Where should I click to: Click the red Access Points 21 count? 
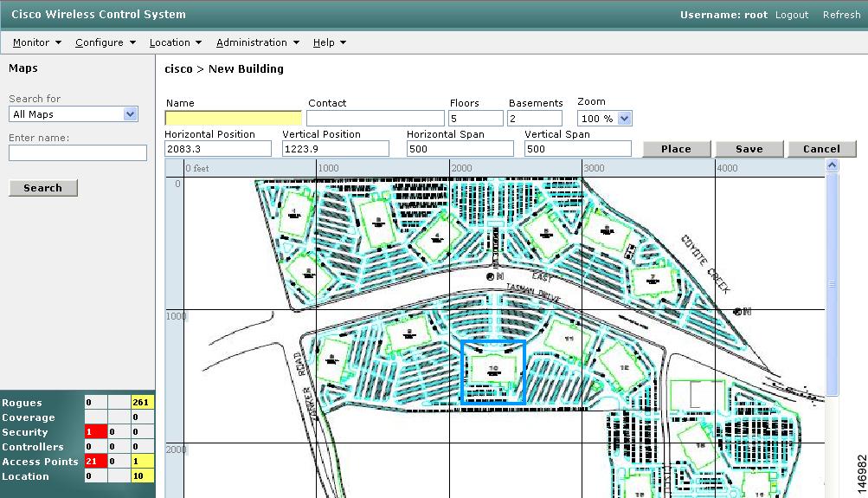96,461
